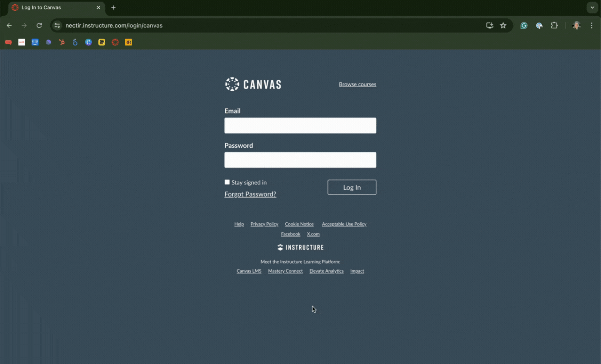Open the HubSpot bookmark
The width and height of the screenshot is (601, 364).
62,42
